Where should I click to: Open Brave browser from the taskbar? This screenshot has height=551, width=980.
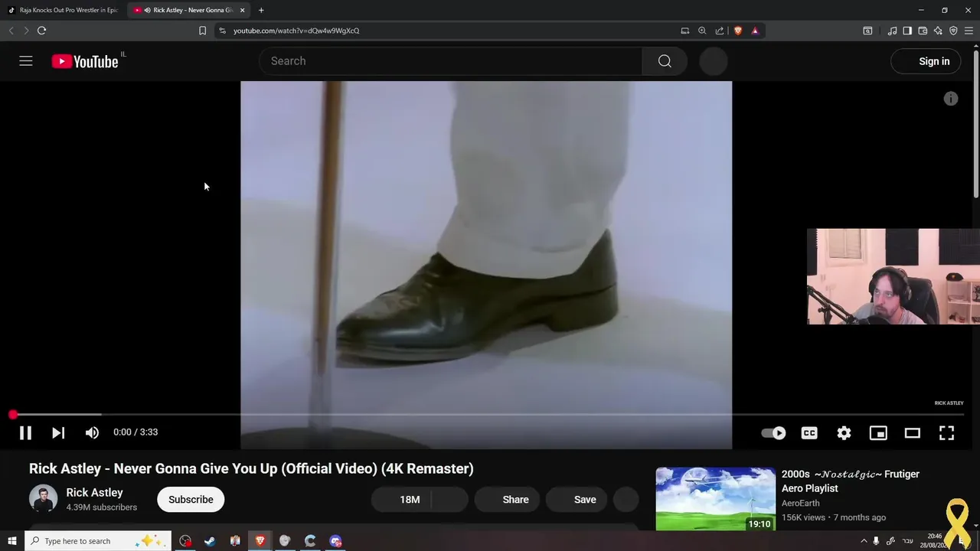click(260, 541)
